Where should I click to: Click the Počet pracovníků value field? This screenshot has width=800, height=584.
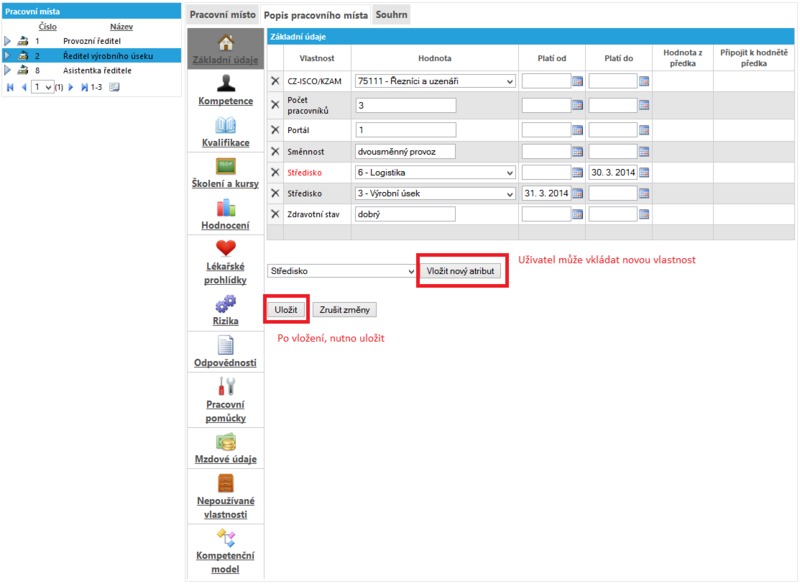tap(406, 105)
